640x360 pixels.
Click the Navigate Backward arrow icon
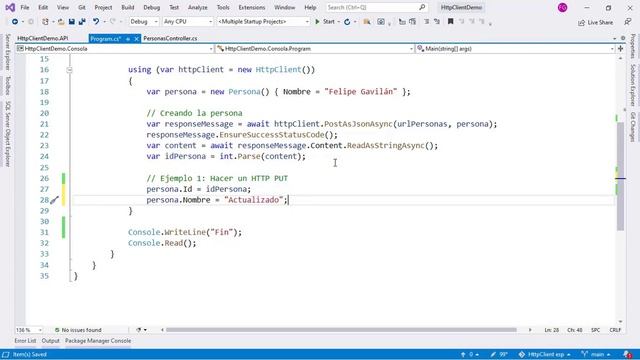pyautogui.click(x=15, y=22)
